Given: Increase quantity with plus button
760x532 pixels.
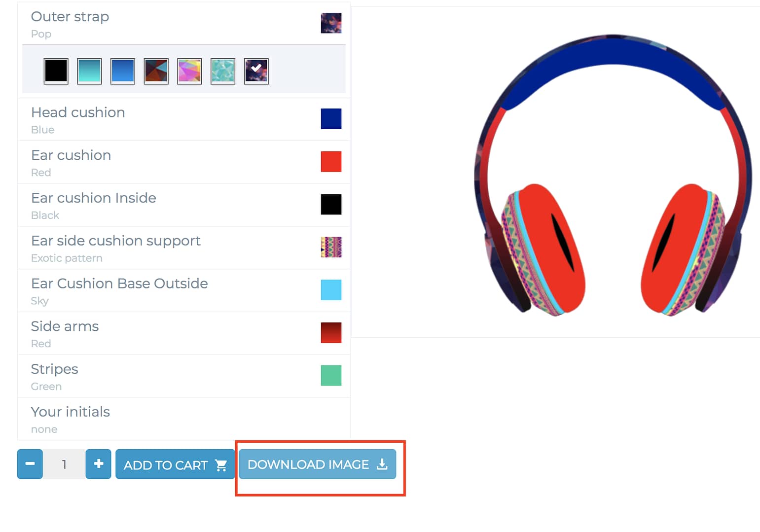Looking at the screenshot, I should 98,464.
